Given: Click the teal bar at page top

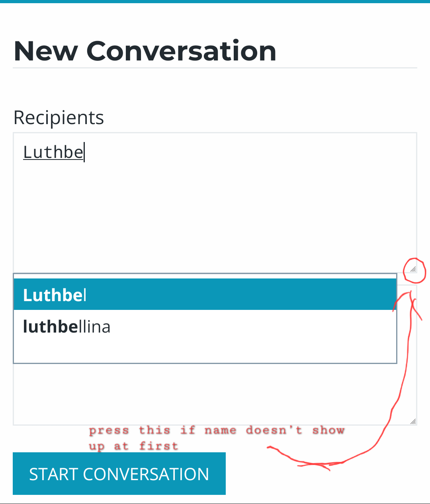Looking at the screenshot, I should [x=215, y=2].
